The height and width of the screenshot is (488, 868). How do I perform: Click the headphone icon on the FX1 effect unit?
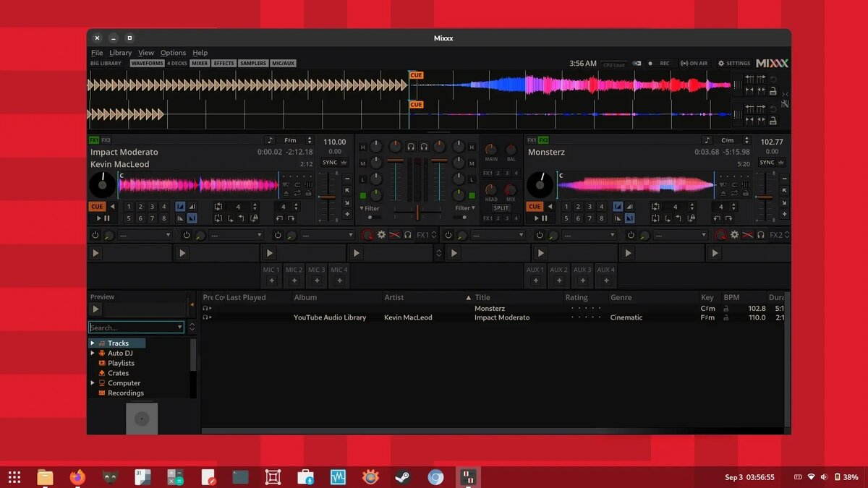point(407,234)
